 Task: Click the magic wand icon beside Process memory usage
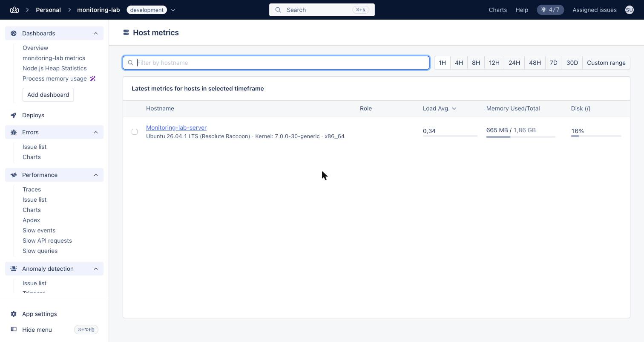pyautogui.click(x=93, y=78)
